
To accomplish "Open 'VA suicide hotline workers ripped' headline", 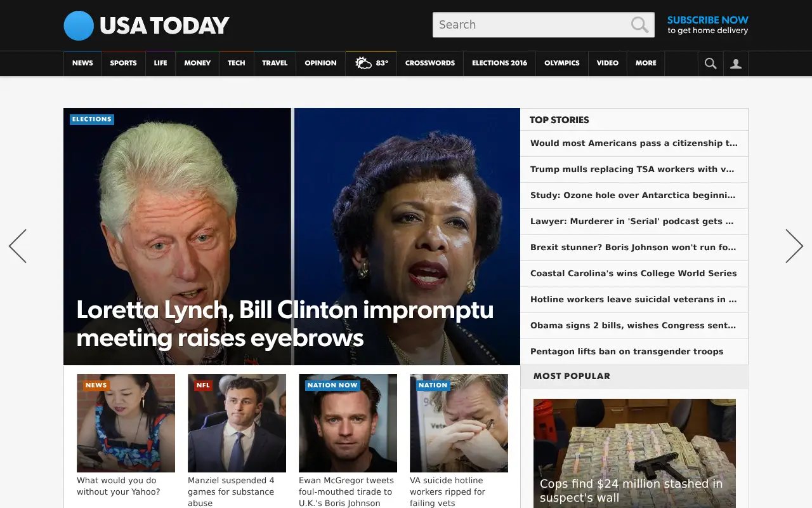I will point(447,492).
